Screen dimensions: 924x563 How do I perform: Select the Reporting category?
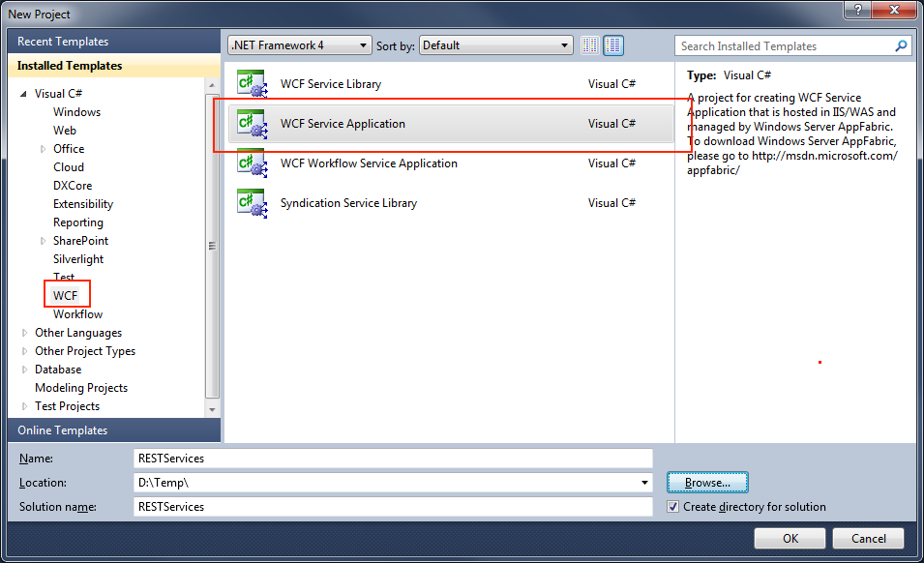tap(77, 222)
